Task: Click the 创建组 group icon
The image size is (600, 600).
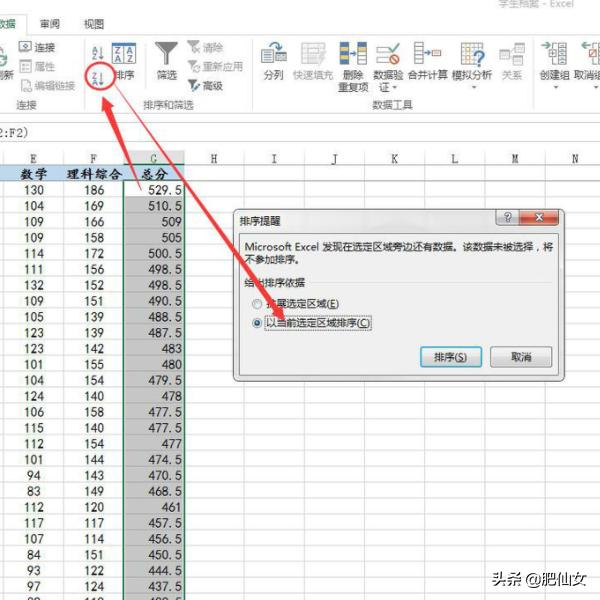Action: click(x=554, y=53)
